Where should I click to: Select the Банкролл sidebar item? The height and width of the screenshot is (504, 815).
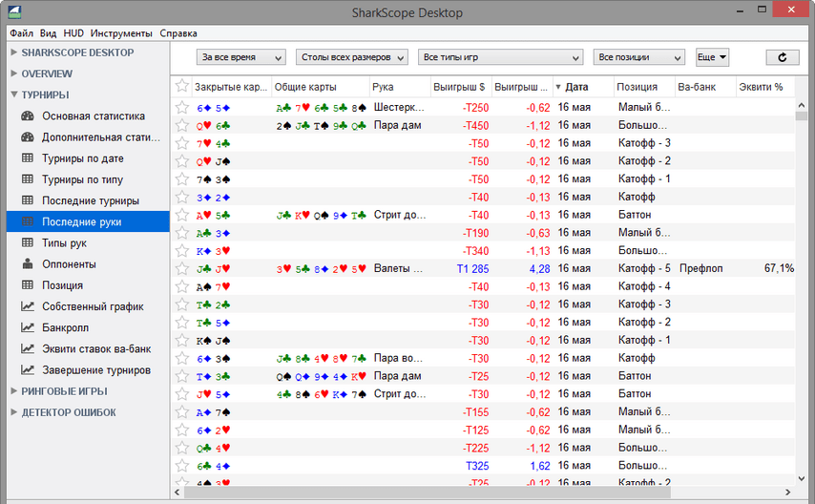pyautogui.click(x=89, y=327)
